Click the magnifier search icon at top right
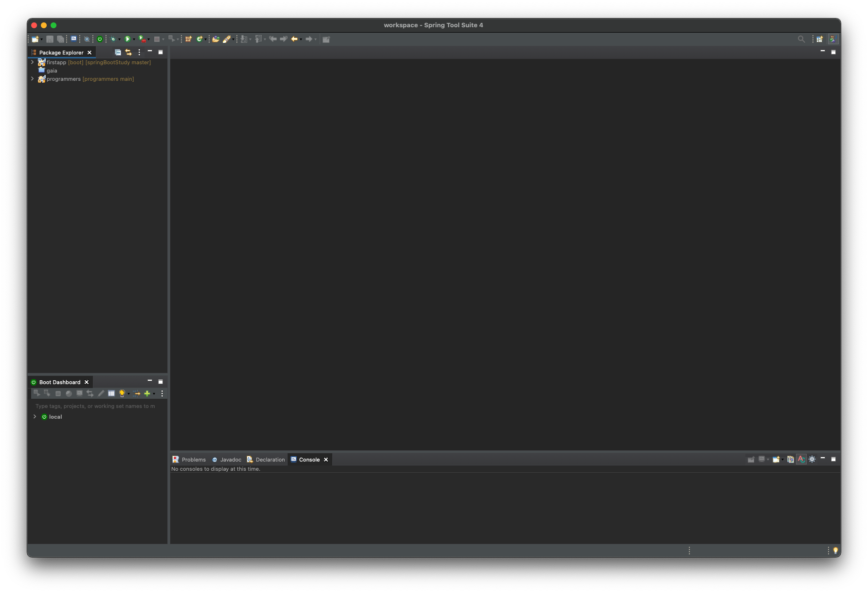 coord(801,39)
